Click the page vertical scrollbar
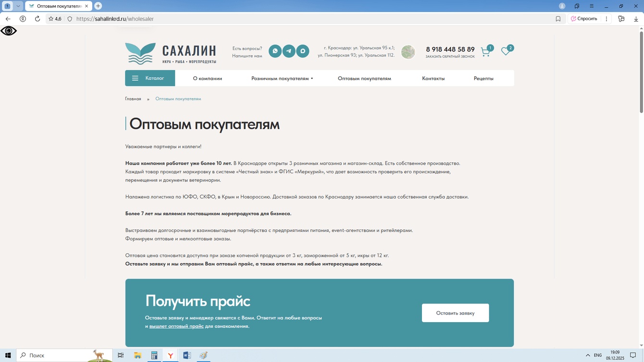The width and height of the screenshot is (644, 362). [x=641, y=72]
